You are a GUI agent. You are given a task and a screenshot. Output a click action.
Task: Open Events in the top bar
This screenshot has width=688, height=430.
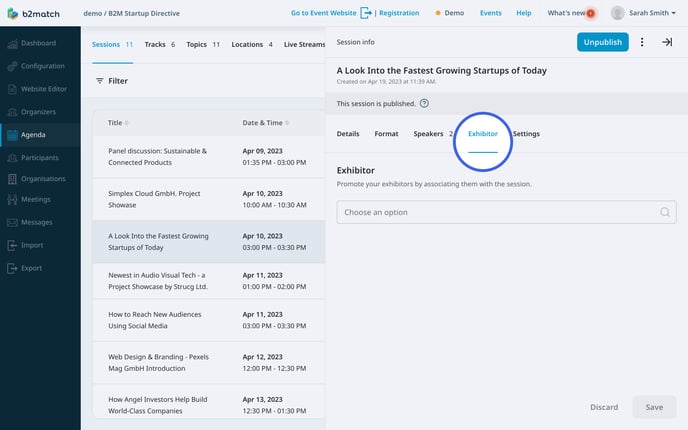(491, 13)
